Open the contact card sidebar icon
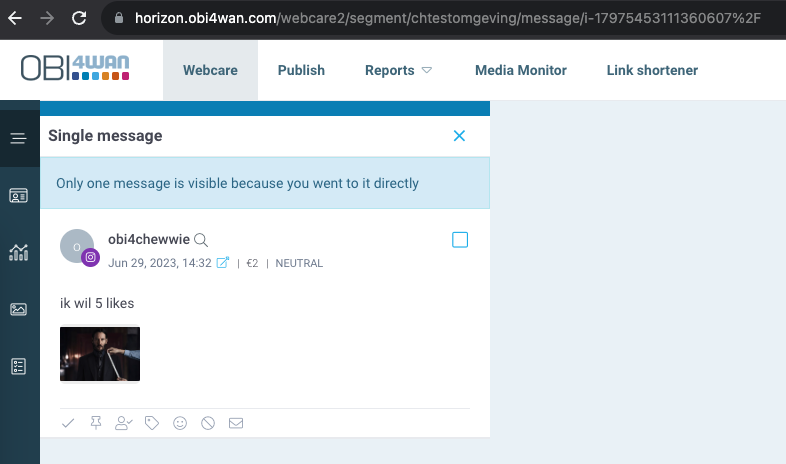Viewport: 786px width, 464px height. (x=19, y=195)
